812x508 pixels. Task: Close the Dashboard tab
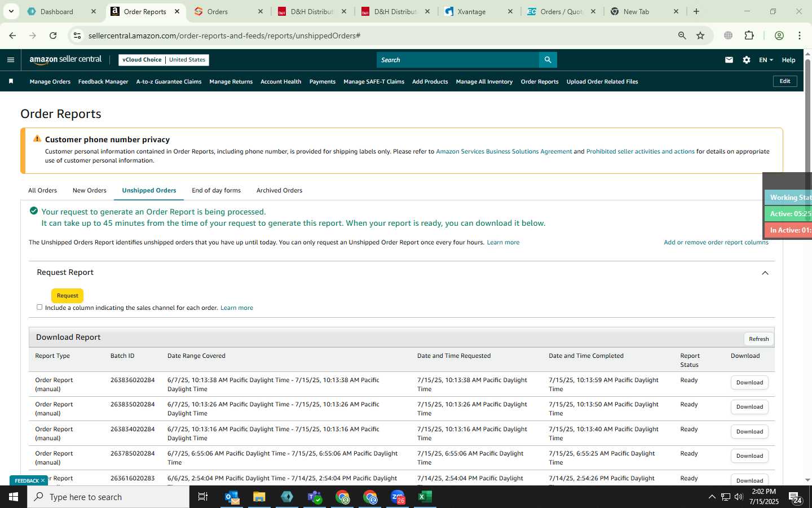94,11
